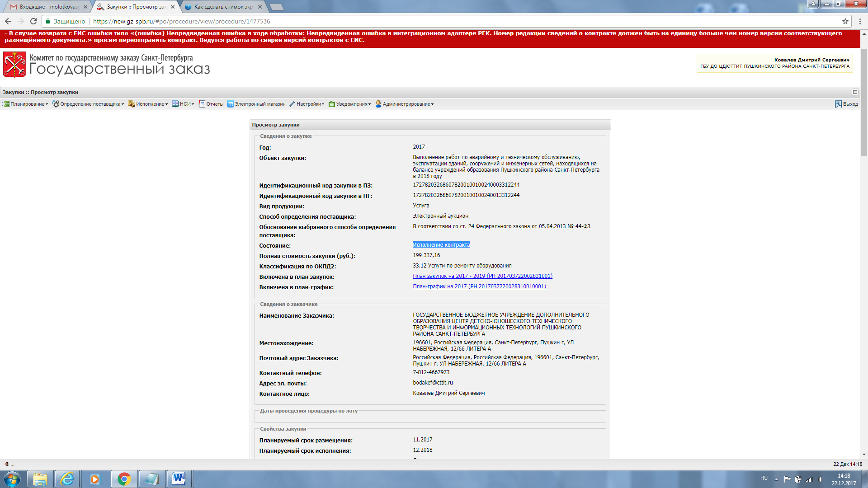Open План-график на 2017 link
868x488 pixels.
tap(479, 286)
